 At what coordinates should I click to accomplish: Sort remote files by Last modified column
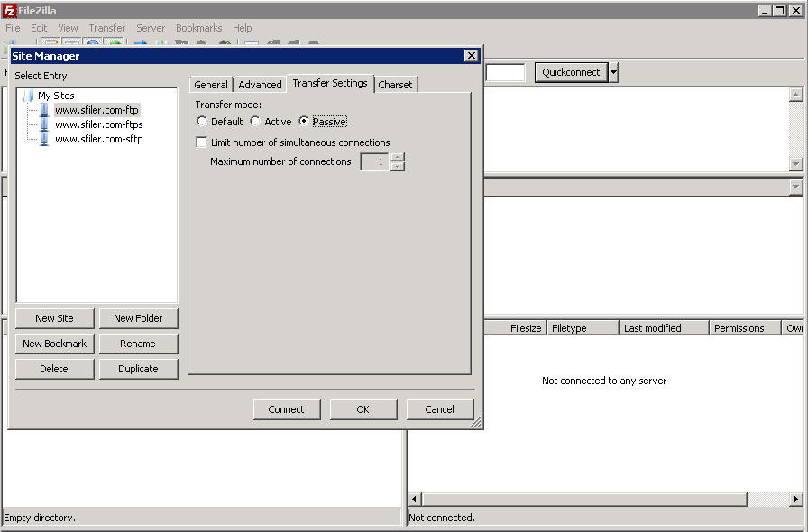coord(664,328)
